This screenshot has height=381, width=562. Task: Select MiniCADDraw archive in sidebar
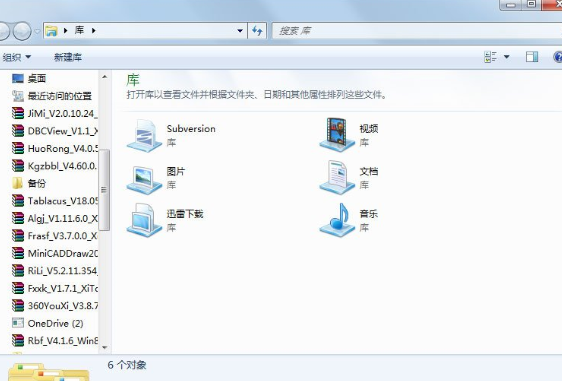(54, 253)
